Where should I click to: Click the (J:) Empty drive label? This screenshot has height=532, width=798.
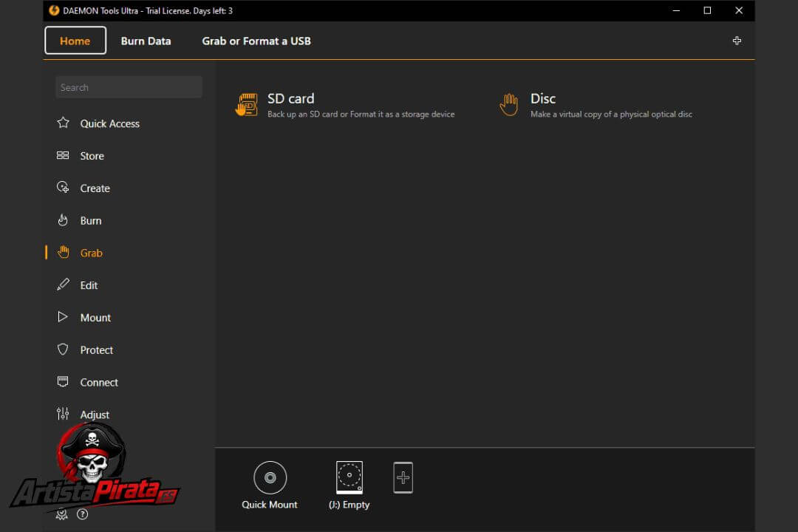(x=349, y=505)
